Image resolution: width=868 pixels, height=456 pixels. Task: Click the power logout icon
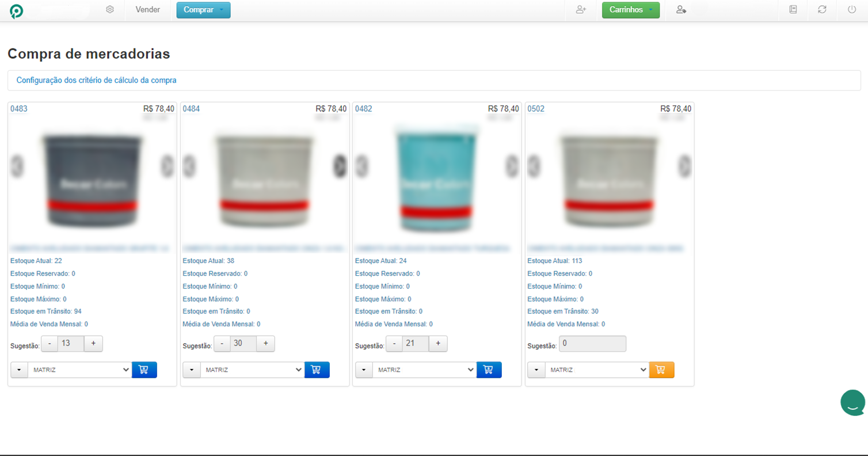click(852, 10)
